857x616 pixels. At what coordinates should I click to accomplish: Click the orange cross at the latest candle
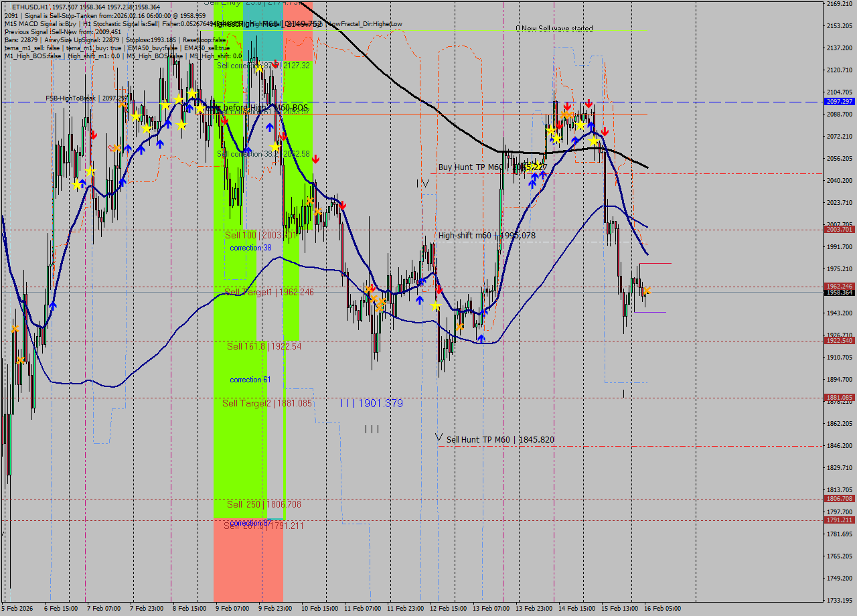[x=647, y=291]
